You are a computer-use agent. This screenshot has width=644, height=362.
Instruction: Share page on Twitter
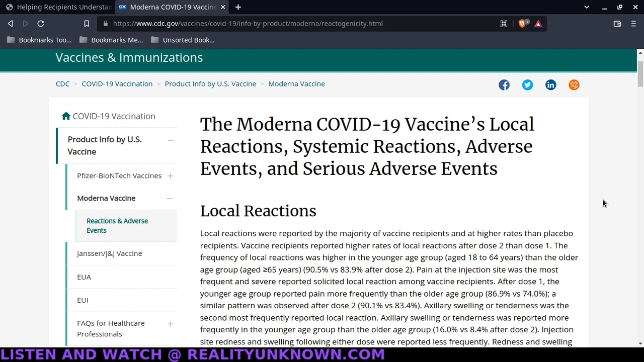[x=527, y=85]
